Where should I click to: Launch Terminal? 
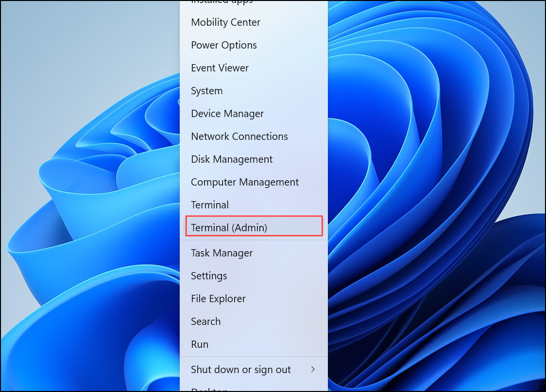(x=210, y=205)
